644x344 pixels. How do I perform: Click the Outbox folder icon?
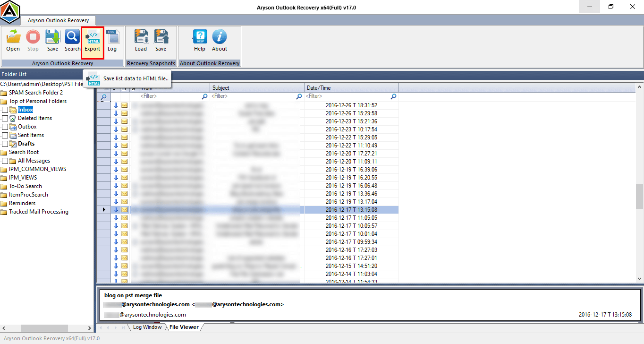13,127
